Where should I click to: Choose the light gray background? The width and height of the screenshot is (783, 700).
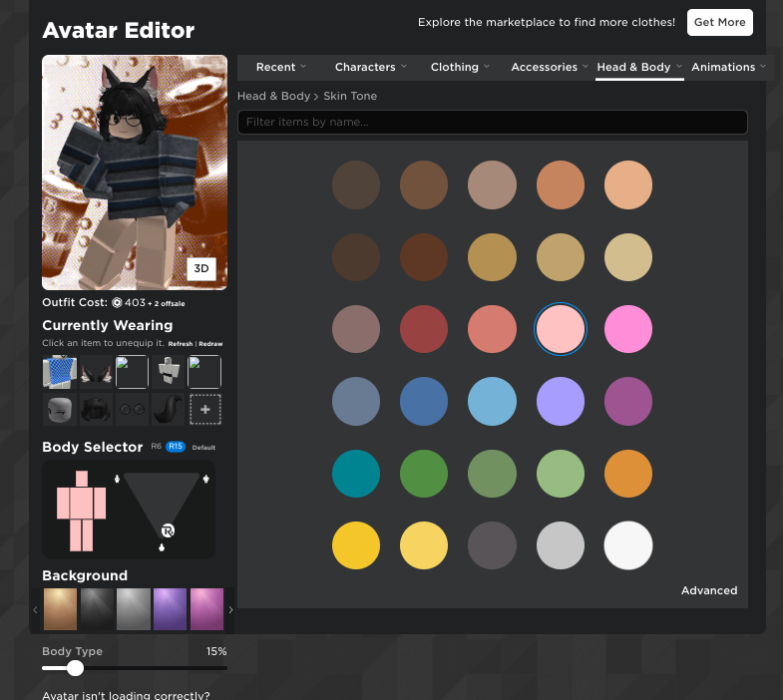pos(134,609)
